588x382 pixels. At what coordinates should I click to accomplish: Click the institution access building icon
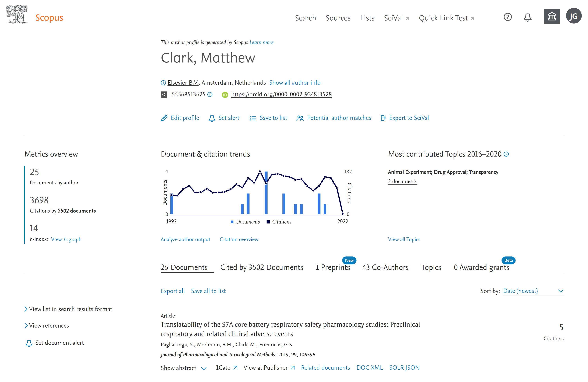pyautogui.click(x=552, y=16)
